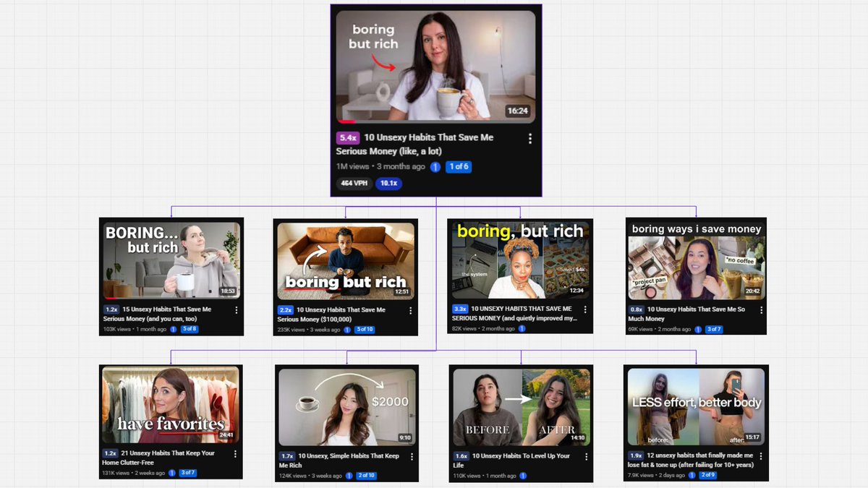Click blue info circle after '82K views · 2 months ago'
Image resolution: width=868 pixels, height=488 pixels.
(x=522, y=328)
